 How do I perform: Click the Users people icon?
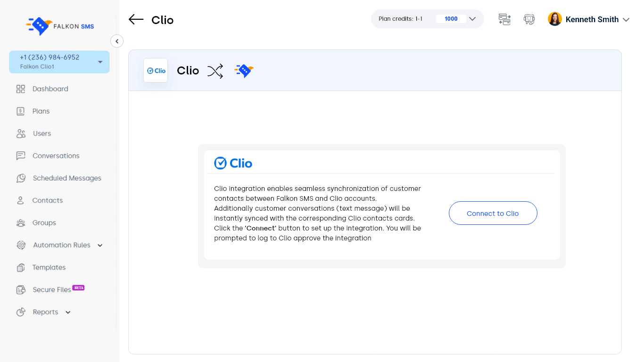tap(21, 134)
